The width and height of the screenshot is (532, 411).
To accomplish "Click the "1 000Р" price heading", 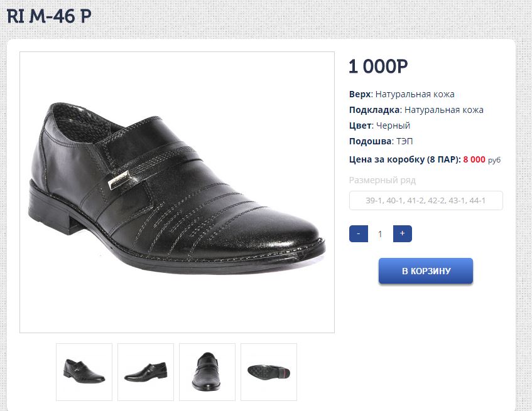I will [378, 66].
